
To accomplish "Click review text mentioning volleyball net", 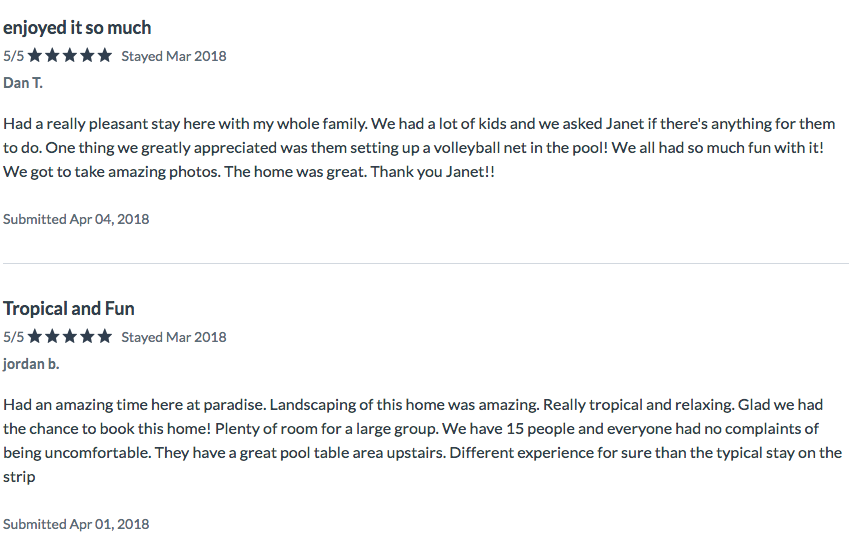I will click(419, 147).
